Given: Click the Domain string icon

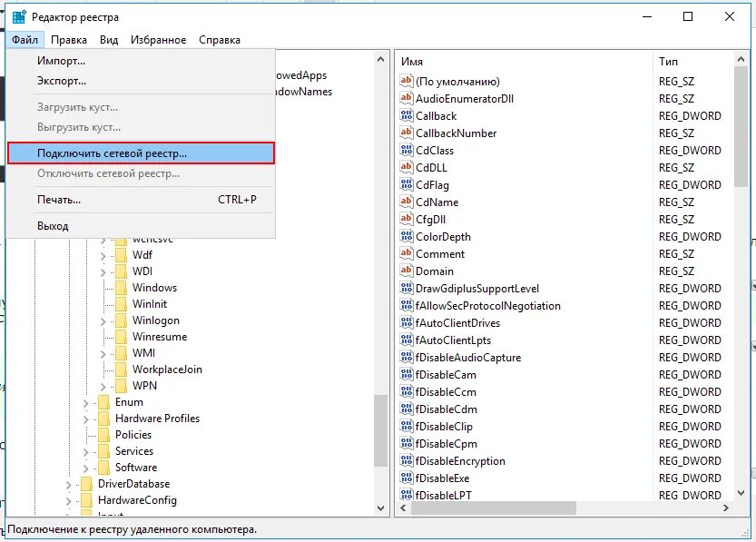Looking at the screenshot, I should point(407,271).
